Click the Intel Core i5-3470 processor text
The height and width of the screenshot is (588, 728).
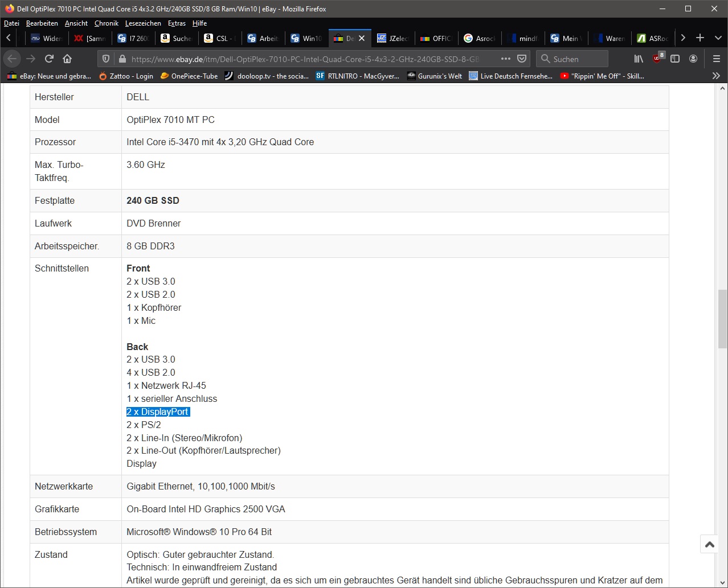(220, 142)
